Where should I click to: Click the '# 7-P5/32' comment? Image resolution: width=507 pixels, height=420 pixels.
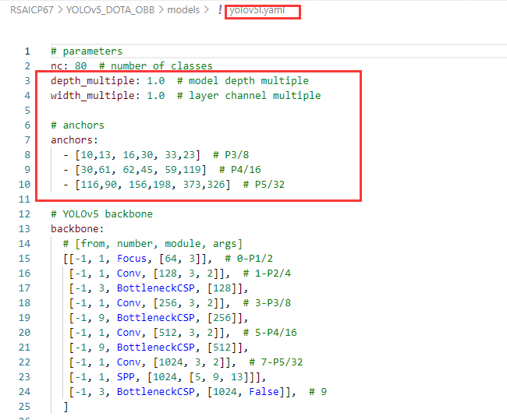[x=276, y=362]
